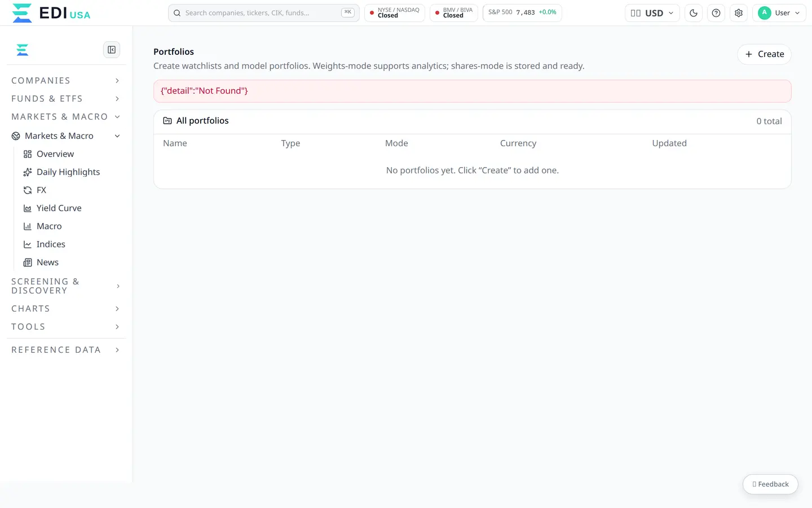
Task: Click the Daily Highlights sparkle icon
Action: [27, 172]
